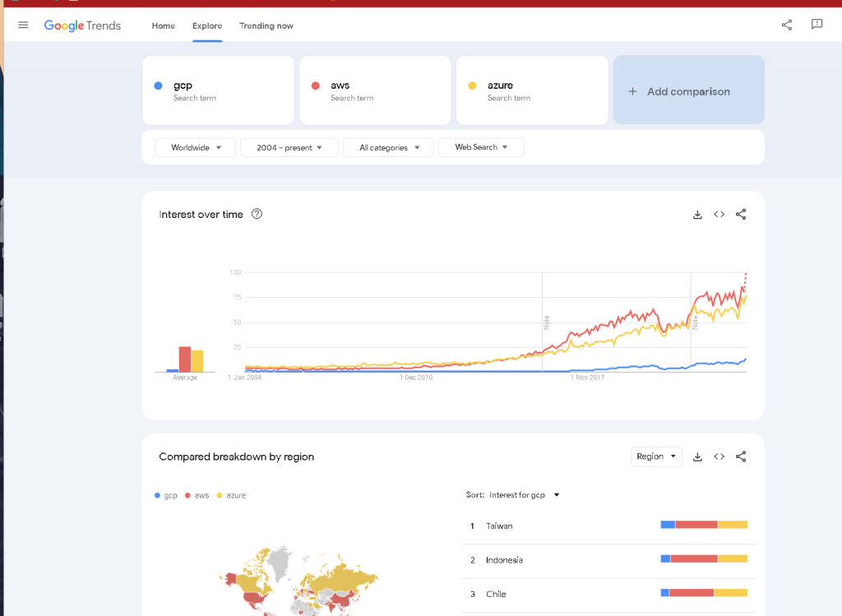The image size is (842, 616).
Task: Click the red aws color dot
Action: click(316, 86)
